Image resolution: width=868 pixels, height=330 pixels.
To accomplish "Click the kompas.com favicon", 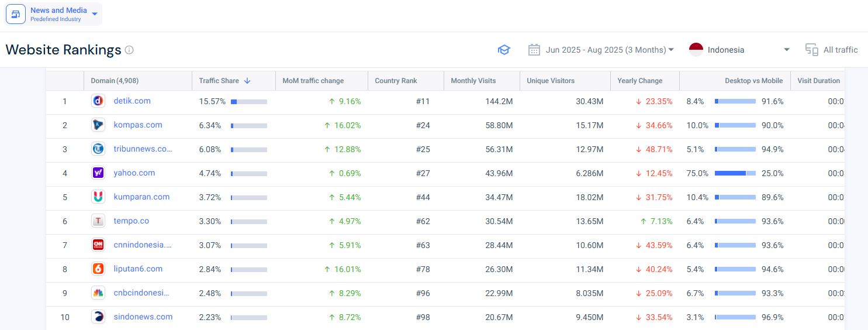I will click(x=98, y=125).
